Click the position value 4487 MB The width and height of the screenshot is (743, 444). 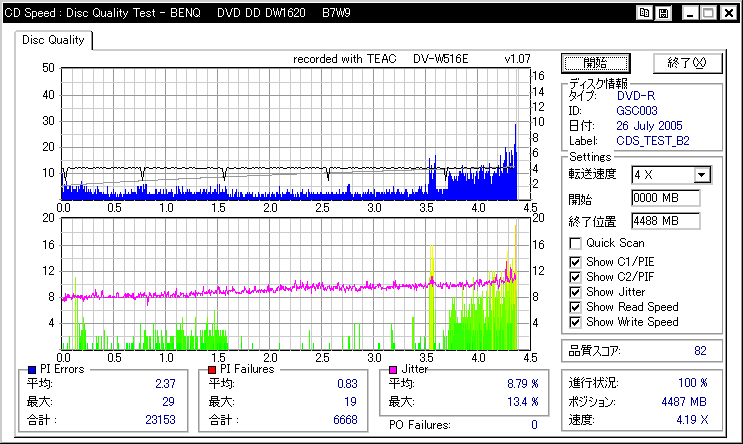point(684,402)
